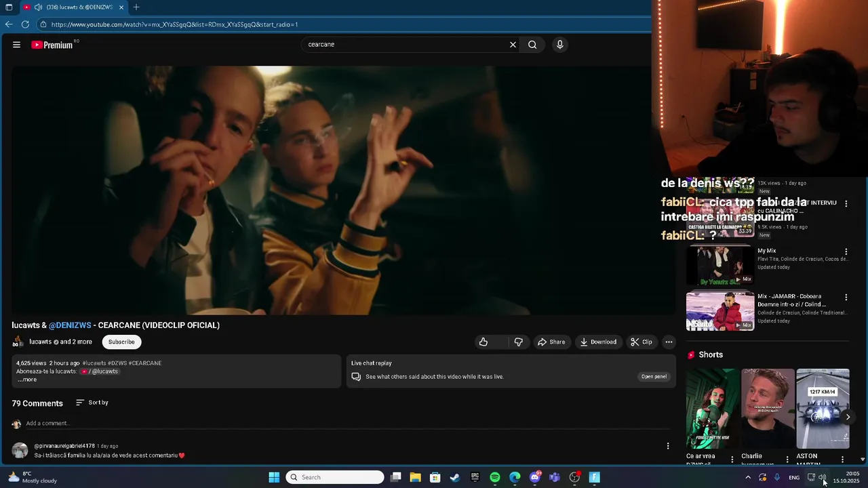Open OBS Studio from taskbar
This screenshot has height=488, width=868.
(575, 477)
